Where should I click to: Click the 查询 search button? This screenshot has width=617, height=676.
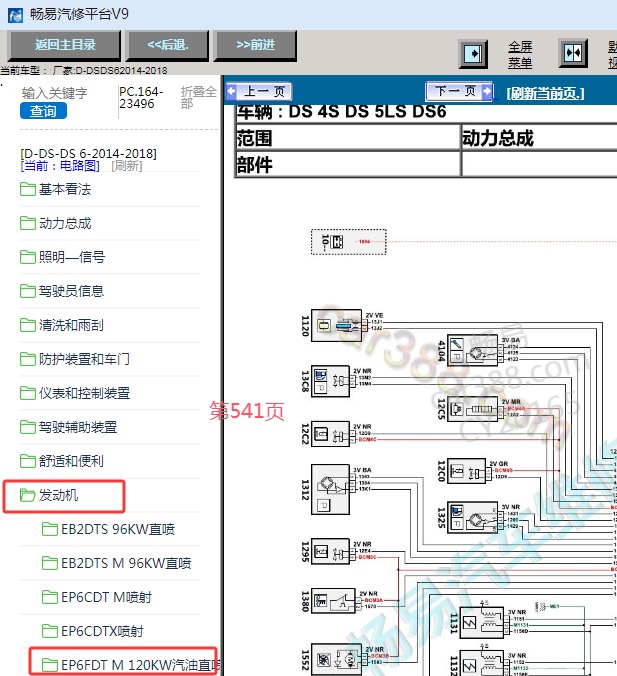click(x=43, y=111)
